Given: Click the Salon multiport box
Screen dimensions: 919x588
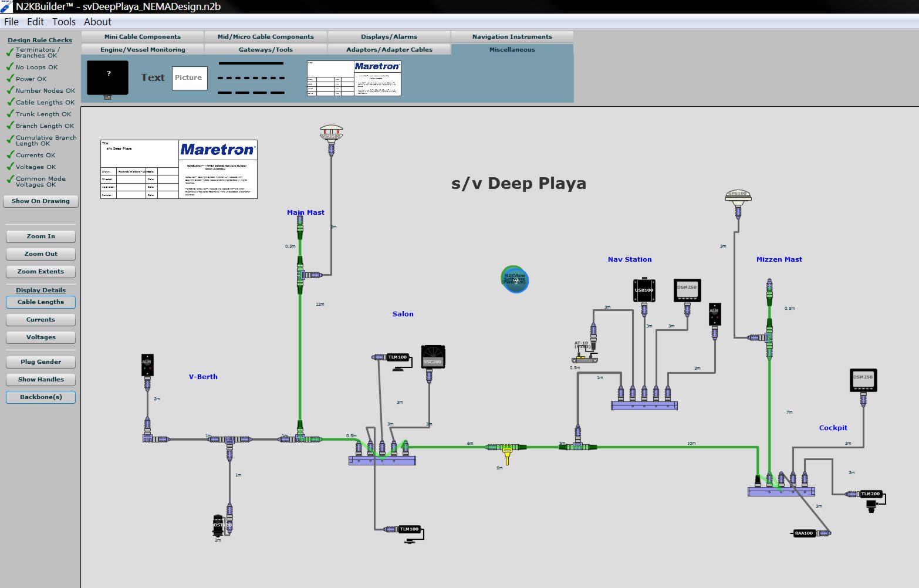Looking at the screenshot, I should coord(382,461).
